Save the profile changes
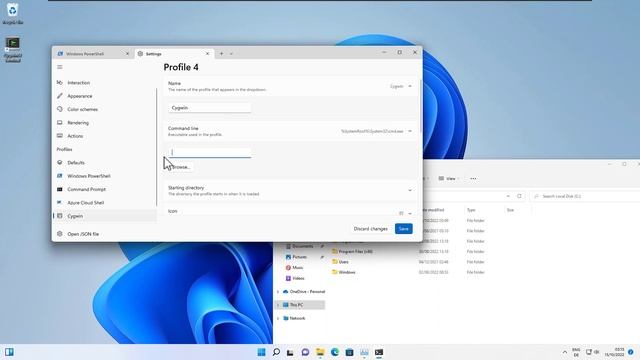Viewport: 640px width, 360px height. [x=404, y=229]
